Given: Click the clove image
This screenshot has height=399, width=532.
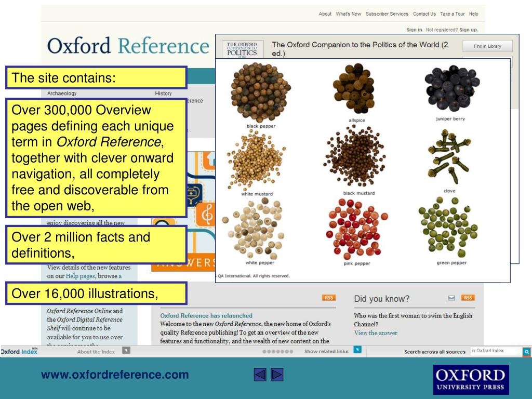Looking at the screenshot, I should point(449,157).
